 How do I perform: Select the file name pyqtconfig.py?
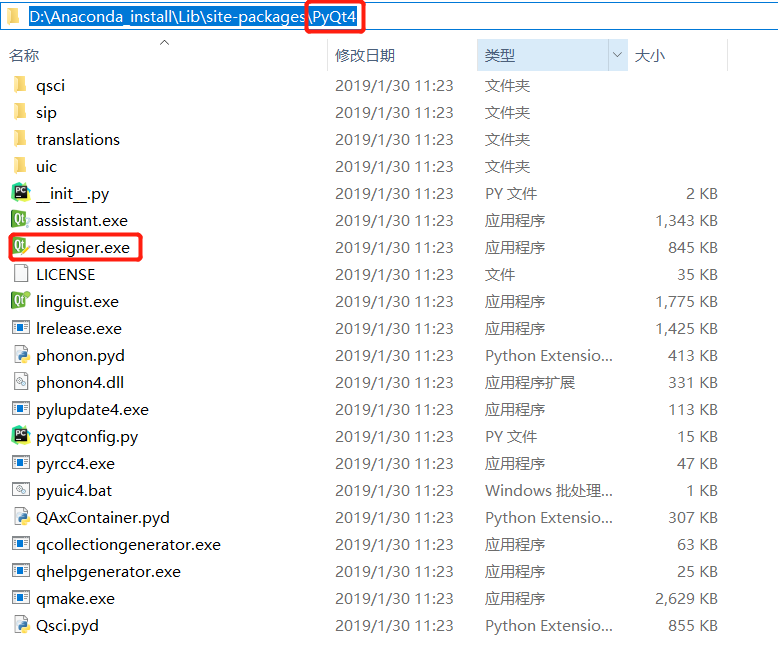tap(87, 437)
